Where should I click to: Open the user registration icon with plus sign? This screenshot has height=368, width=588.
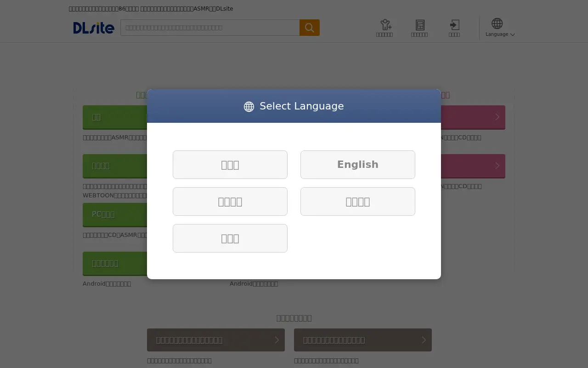[384, 28]
